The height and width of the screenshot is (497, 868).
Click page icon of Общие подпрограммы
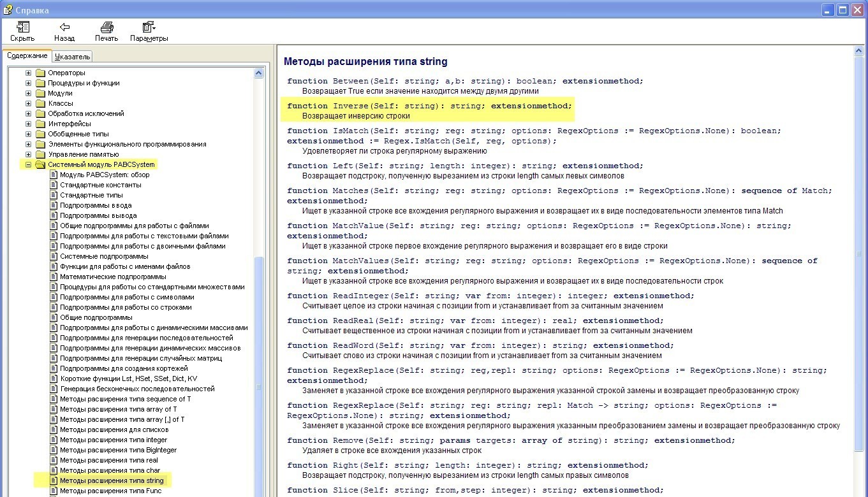pyautogui.click(x=54, y=317)
